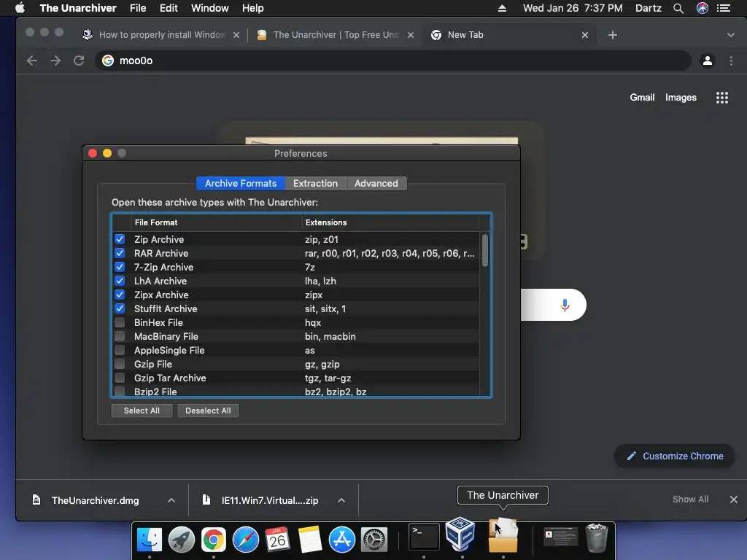Image resolution: width=747 pixels, height=560 pixels.
Task: Launch Launchpad rocket icon in Dock
Action: (182, 540)
